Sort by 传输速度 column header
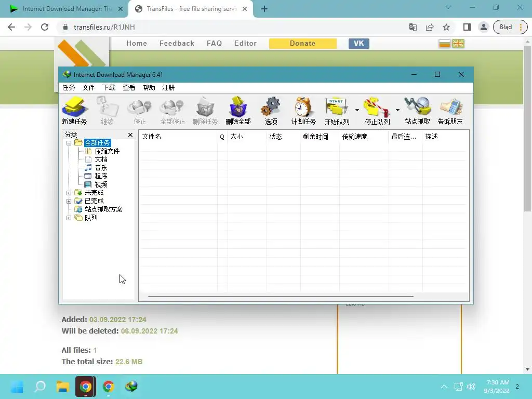Image resolution: width=532 pixels, height=399 pixels. pos(364,137)
